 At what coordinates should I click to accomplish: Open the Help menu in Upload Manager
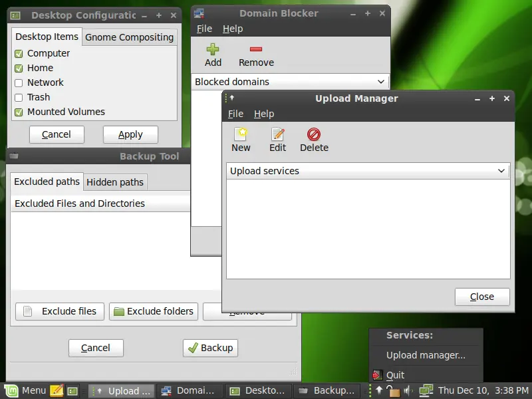264,114
